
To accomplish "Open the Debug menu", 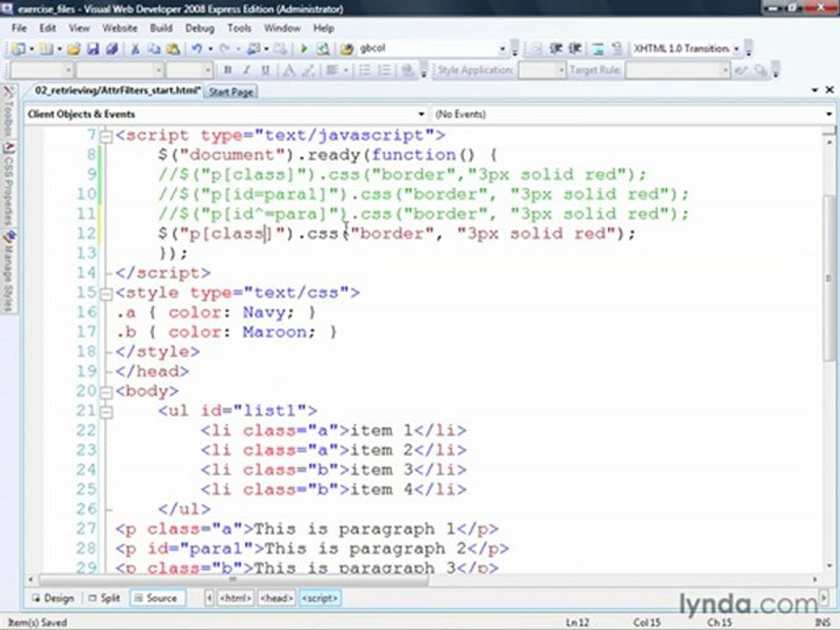I will 199,28.
